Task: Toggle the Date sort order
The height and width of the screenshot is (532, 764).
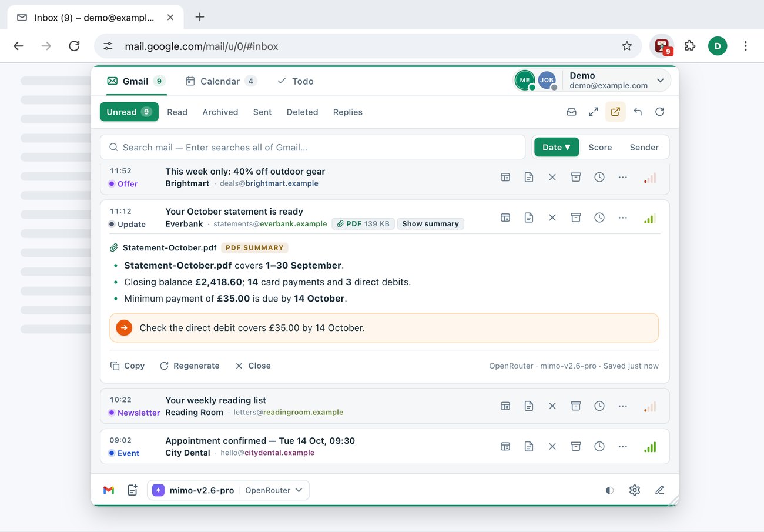Action: (557, 148)
